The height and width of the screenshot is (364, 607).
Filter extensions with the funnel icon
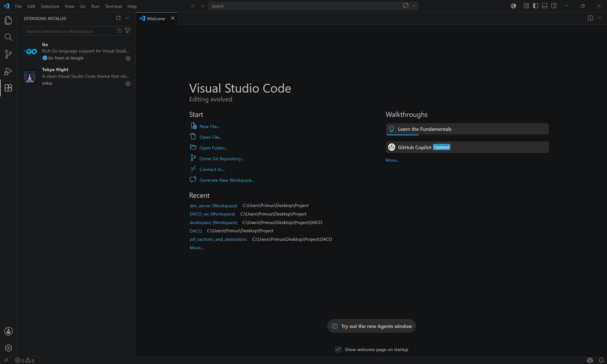[127, 31]
